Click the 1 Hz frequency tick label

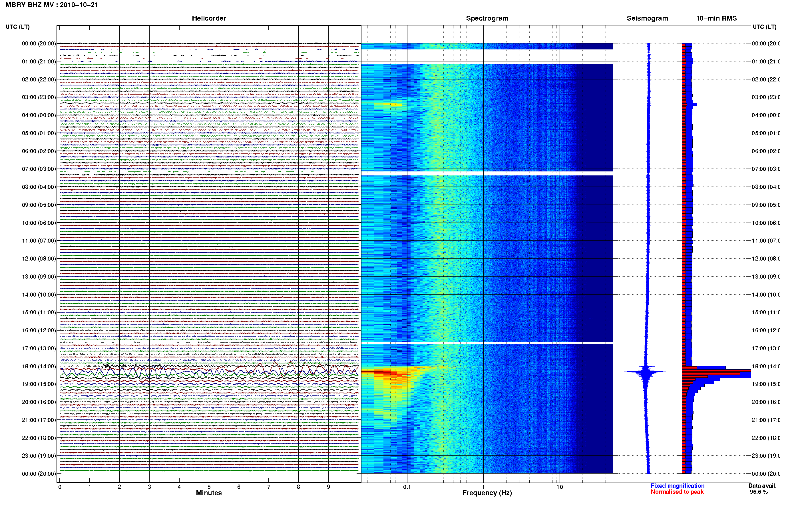(x=483, y=487)
